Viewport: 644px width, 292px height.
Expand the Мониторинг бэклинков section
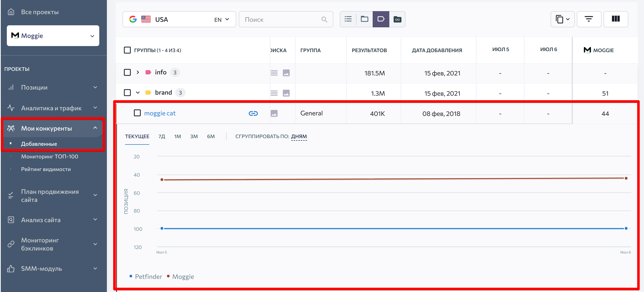[95, 244]
